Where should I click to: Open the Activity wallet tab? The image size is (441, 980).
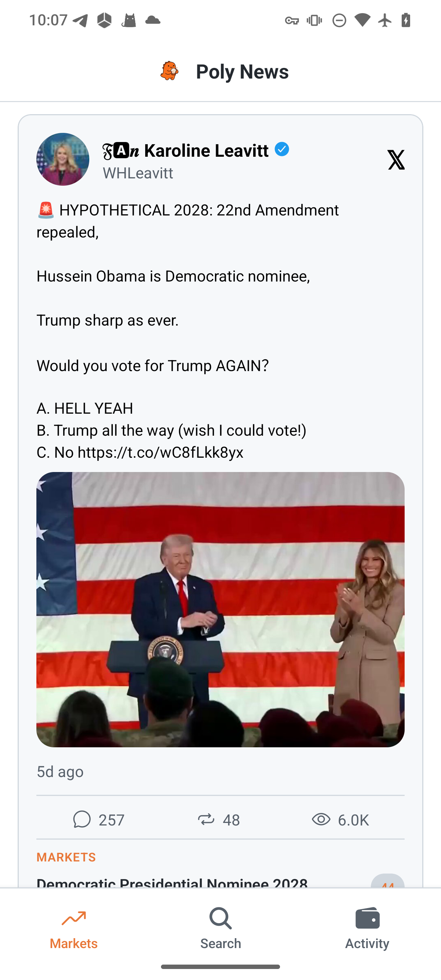coord(367,928)
